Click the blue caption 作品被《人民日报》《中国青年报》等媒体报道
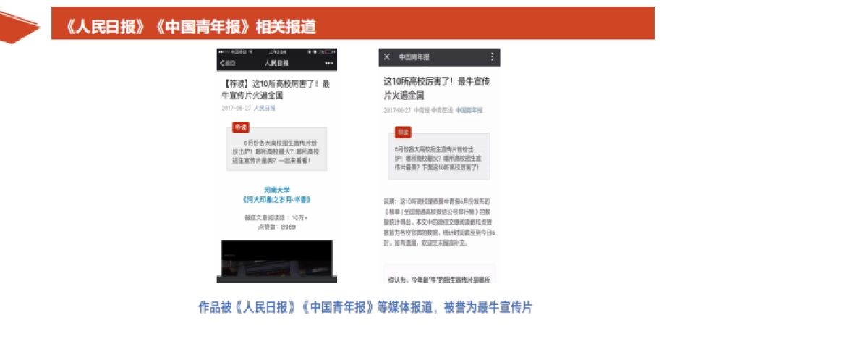 [365, 307]
